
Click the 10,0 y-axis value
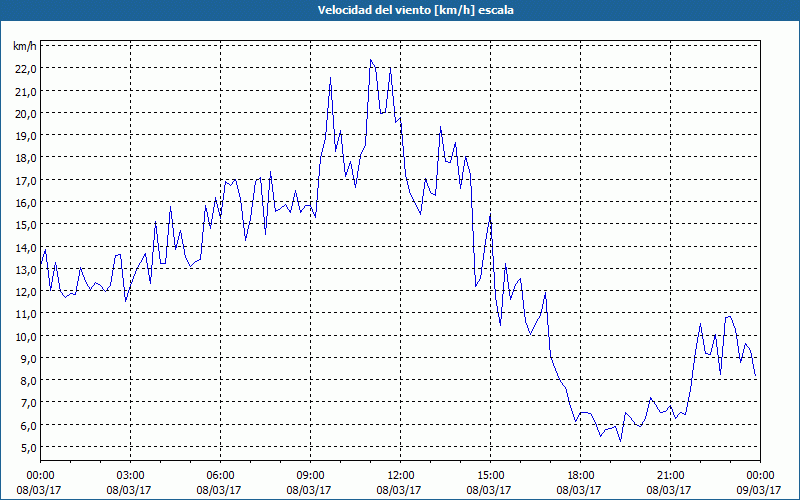(26, 336)
